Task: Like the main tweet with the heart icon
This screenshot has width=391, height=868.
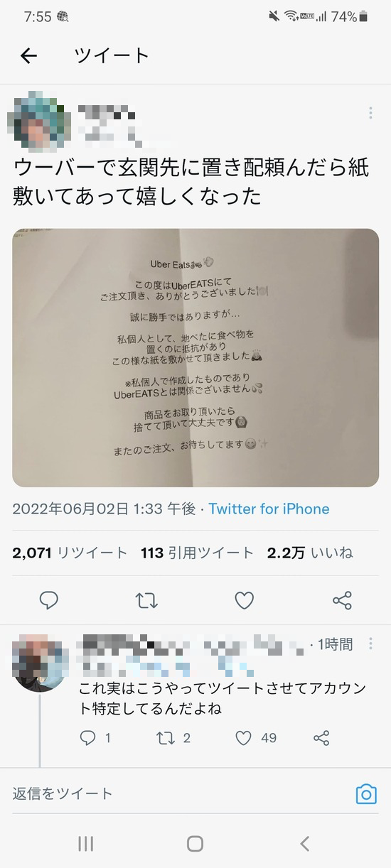Action: (244, 601)
